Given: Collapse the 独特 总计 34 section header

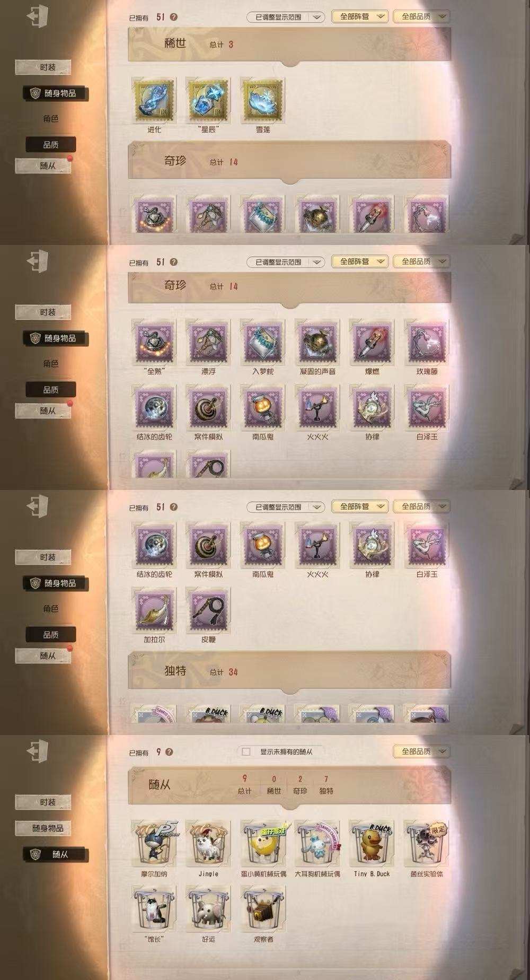Looking at the screenshot, I should tap(289, 671).
